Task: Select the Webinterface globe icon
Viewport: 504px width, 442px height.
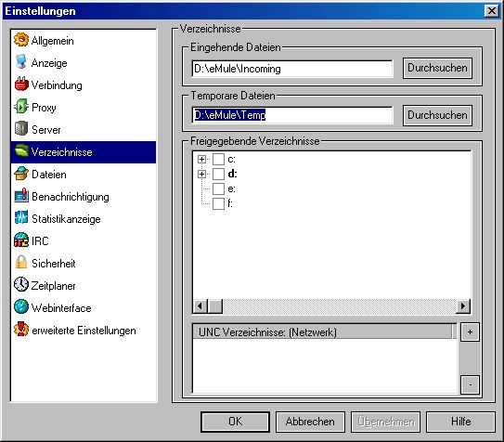Action: point(21,307)
